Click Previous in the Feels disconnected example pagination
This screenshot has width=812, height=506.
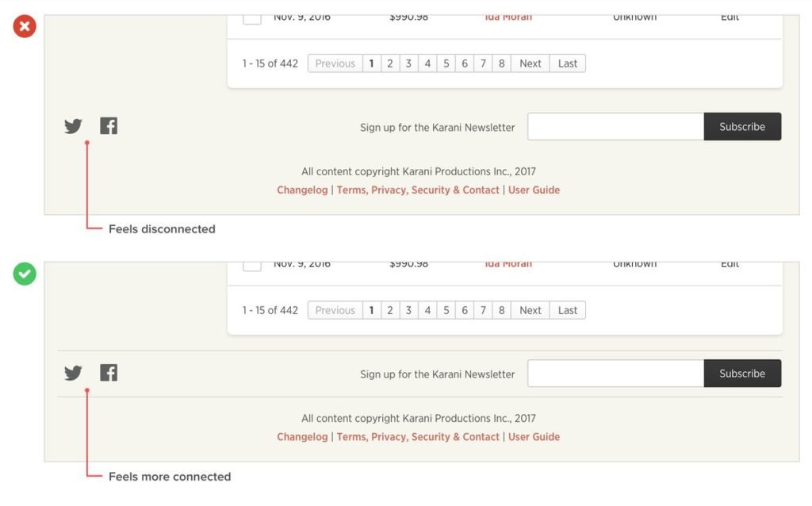(335, 63)
